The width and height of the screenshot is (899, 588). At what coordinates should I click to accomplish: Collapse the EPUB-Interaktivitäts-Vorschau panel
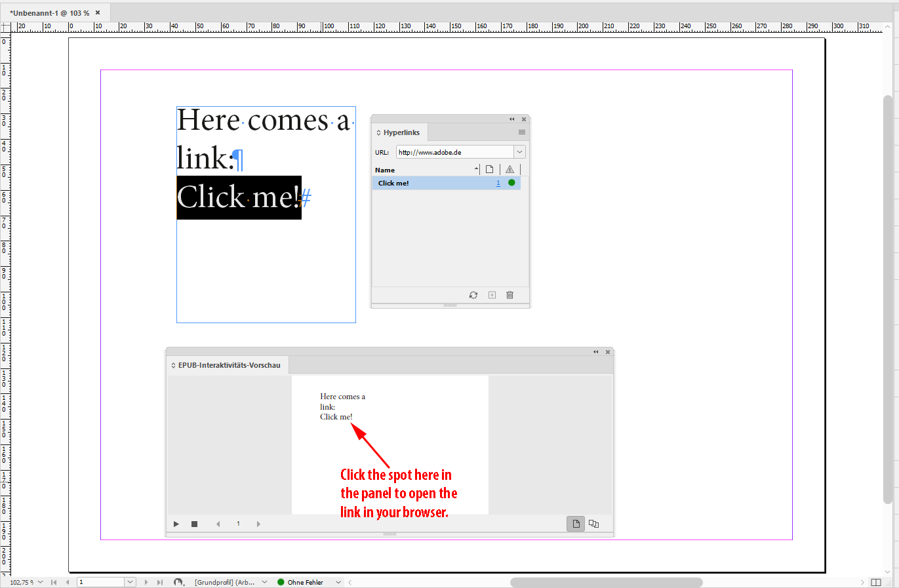tap(595, 351)
